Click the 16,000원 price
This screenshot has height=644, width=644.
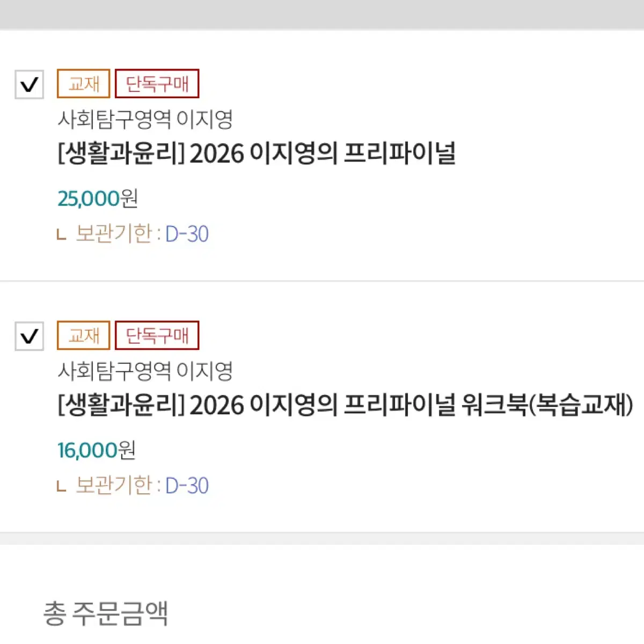[x=97, y=450]
